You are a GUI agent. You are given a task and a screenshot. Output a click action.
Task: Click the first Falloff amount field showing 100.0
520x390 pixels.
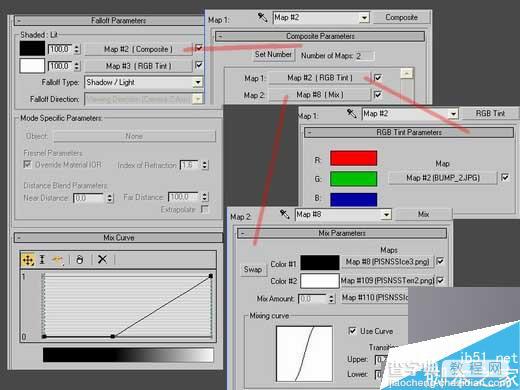[x=60, y=49]
